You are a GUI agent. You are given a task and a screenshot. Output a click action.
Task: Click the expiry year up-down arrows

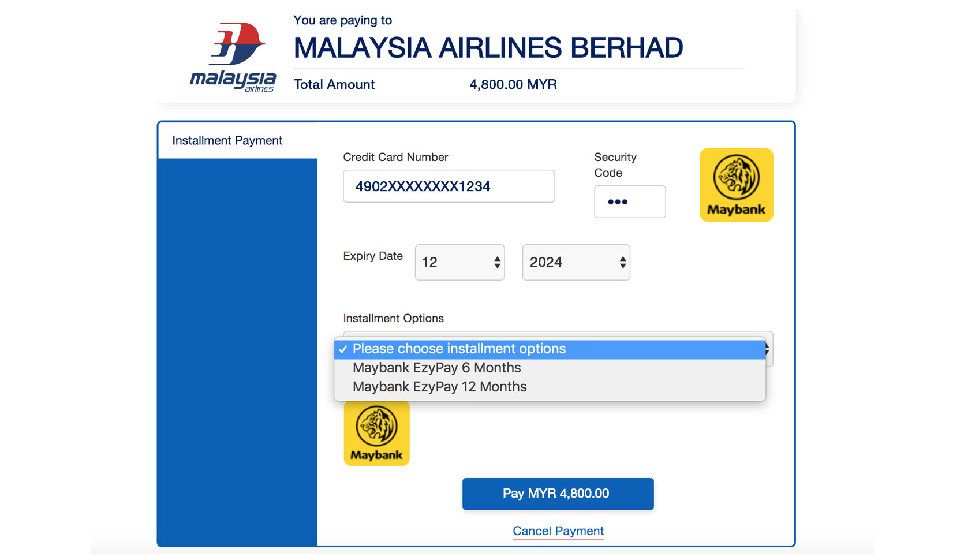pos(622,263)
